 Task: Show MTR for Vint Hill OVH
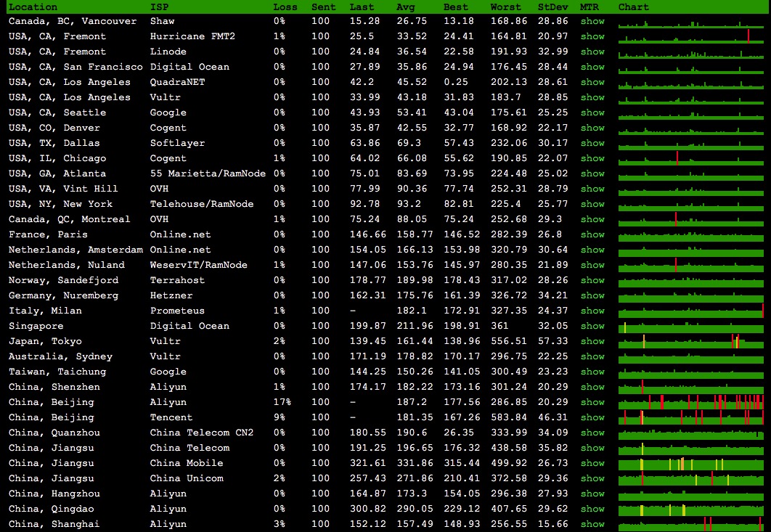(x=592, y=189)
